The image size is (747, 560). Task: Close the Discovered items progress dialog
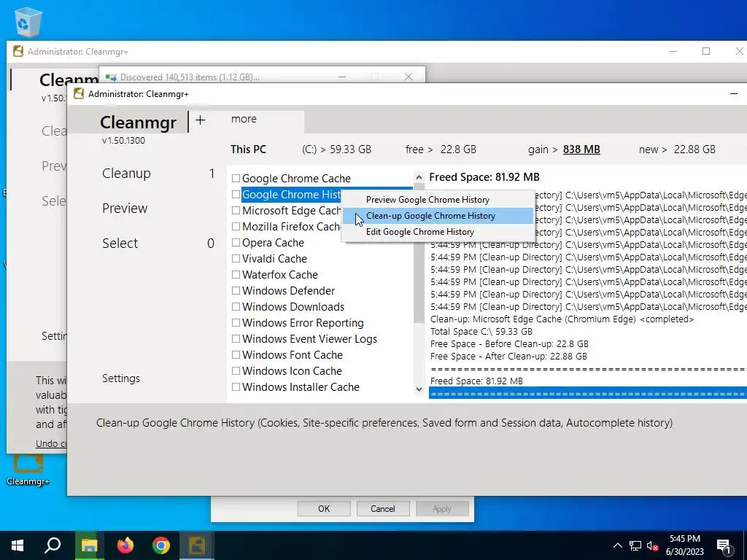tap(409, 77)
